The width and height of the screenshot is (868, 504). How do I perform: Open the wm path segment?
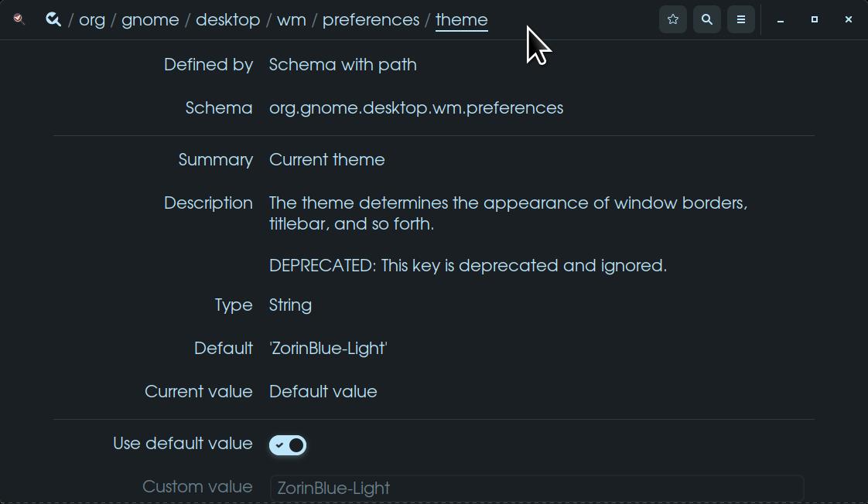[x=292, y=19]
